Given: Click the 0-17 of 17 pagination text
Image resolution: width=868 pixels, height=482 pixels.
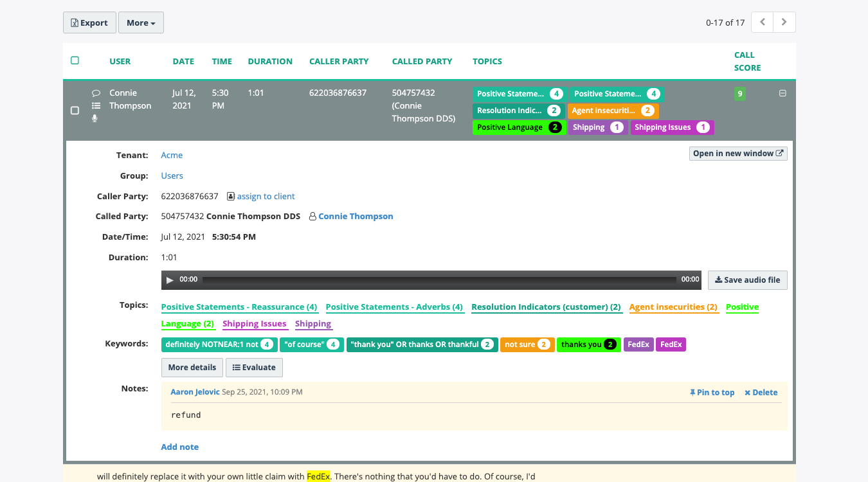Looking at the screenshot, I should pos(725,22).
